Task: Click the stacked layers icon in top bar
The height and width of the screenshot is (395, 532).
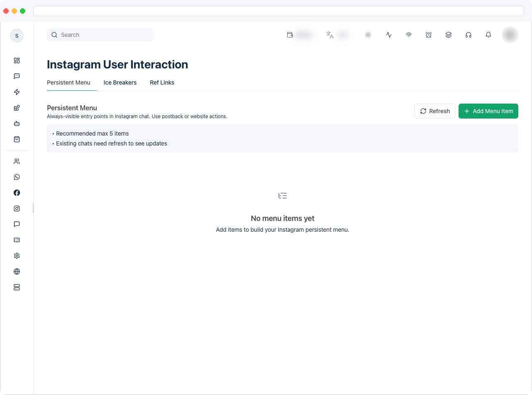Action: (449, 35)
